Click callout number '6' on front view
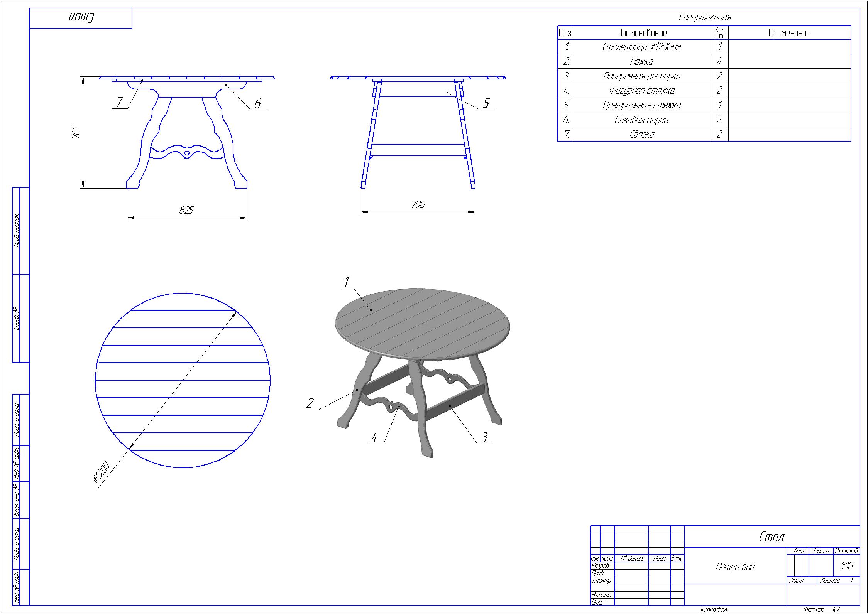Screen dimensions: 868x614 (x=257, y=103)
